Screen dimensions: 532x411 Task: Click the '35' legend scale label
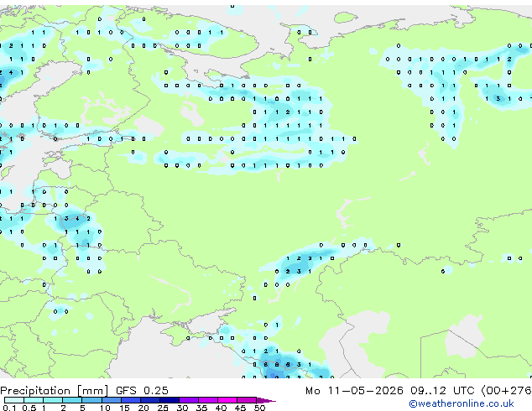tap(202, 408)
